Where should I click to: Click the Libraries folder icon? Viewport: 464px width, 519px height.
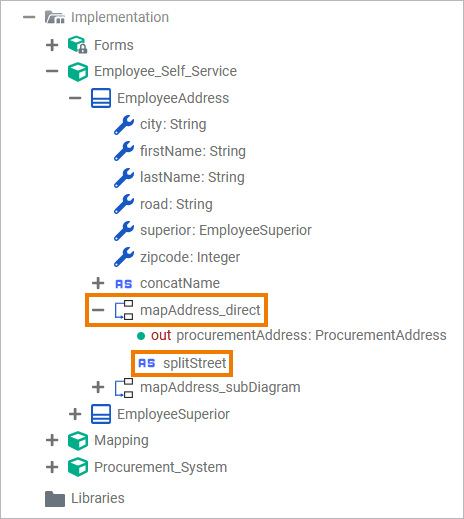coord(55,499)
